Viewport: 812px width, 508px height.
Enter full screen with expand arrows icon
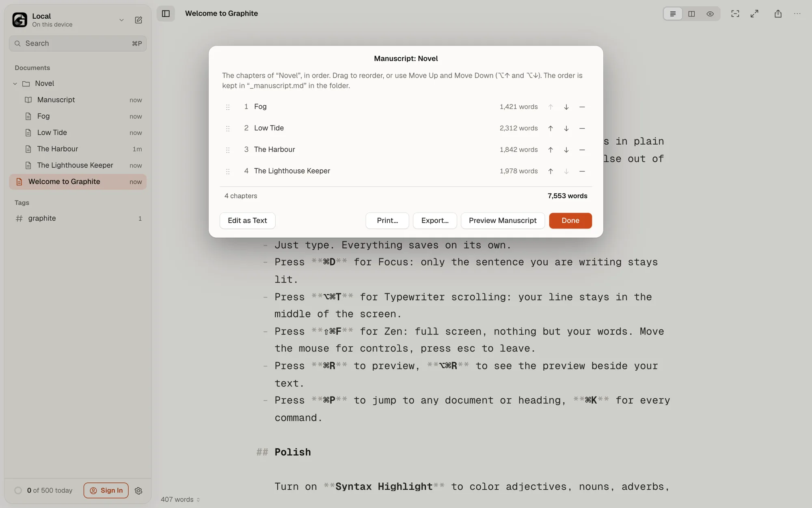click(754, 14)
